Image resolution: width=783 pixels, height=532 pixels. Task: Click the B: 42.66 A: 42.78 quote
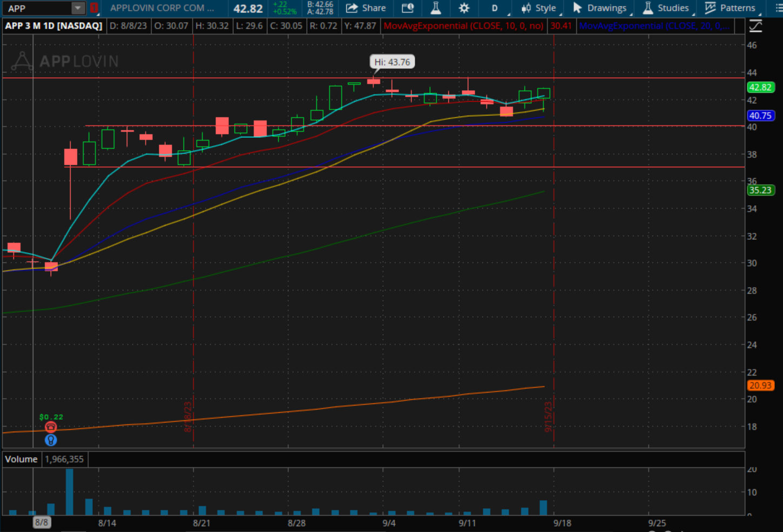[x=320, y=8]
